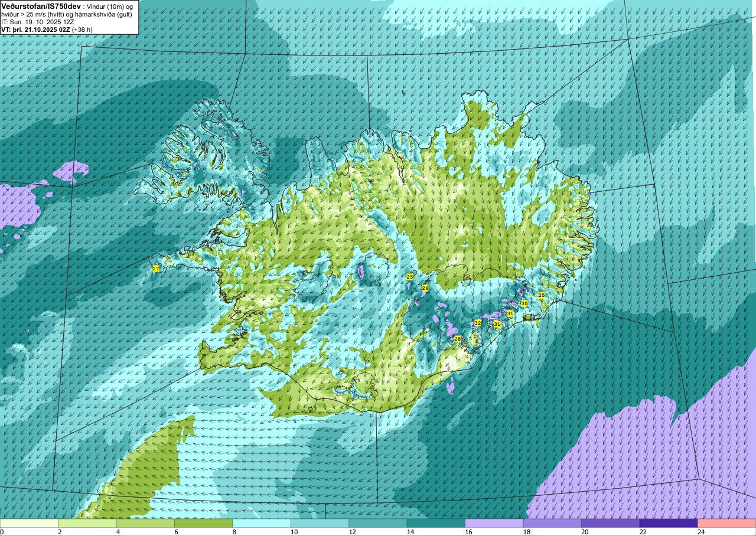Click the VT valid time line showing +38 h
756x536 pixels.
coord(47,30)
